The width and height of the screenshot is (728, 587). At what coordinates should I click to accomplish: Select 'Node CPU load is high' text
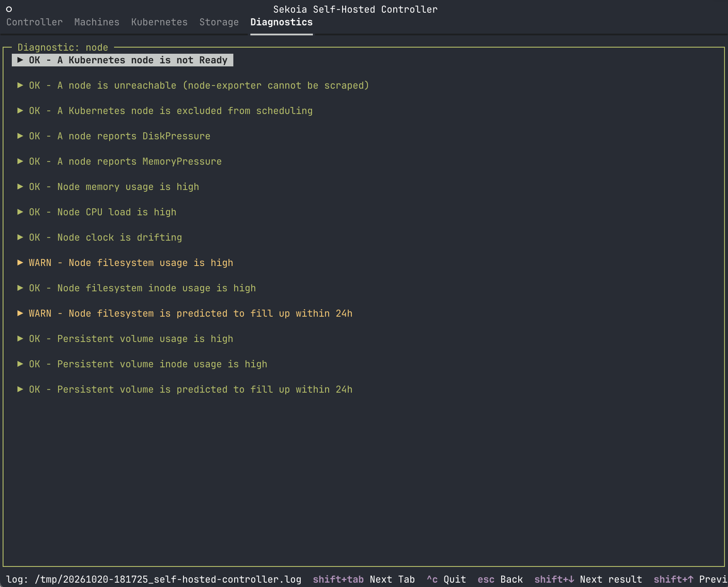(x=117, y=212)
